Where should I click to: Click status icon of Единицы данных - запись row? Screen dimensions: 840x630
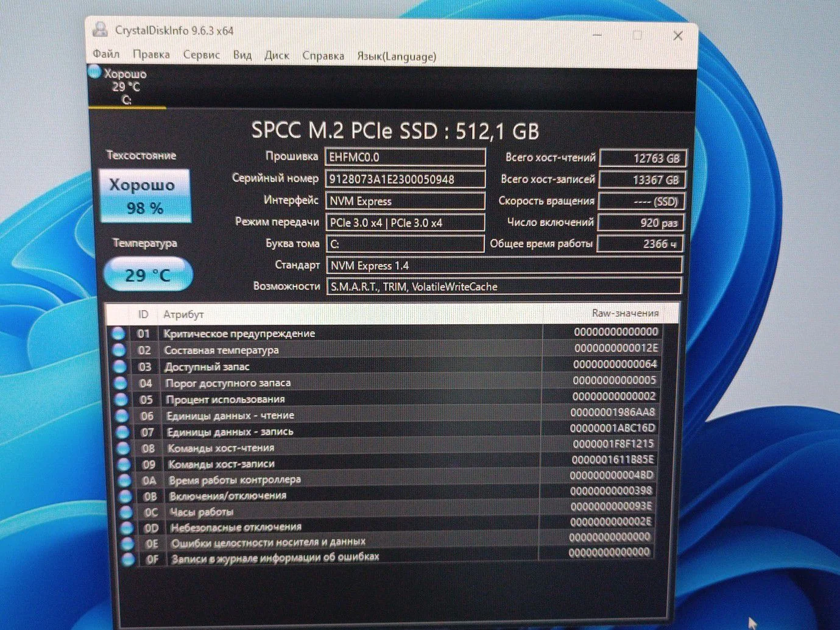point(122,432)
